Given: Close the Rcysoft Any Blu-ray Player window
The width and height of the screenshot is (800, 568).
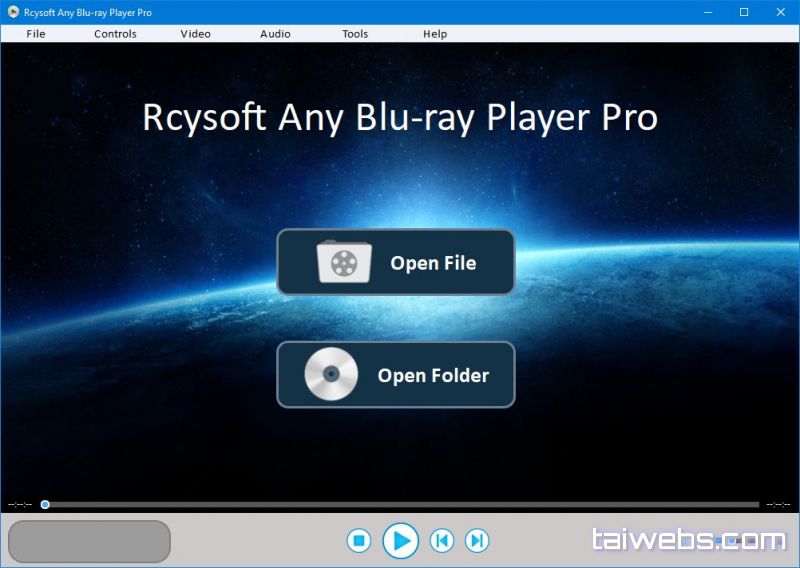Looking at the screenshot, I should pos(781,12).
